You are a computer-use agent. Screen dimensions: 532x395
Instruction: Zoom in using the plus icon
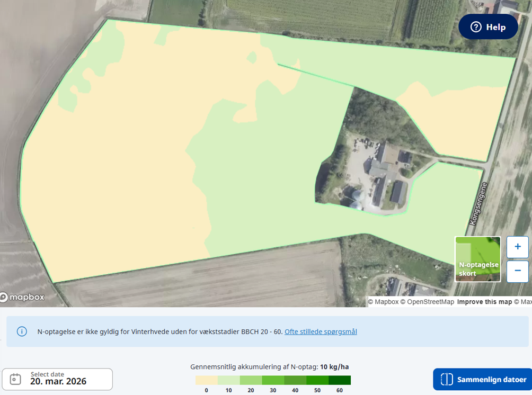pyautogui.click(x=517, y=247)
